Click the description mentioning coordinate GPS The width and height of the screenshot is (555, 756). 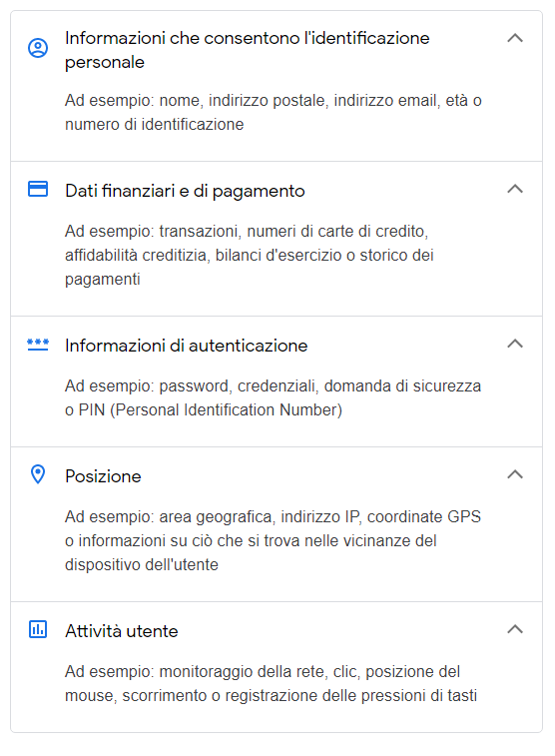pos(274,540)
